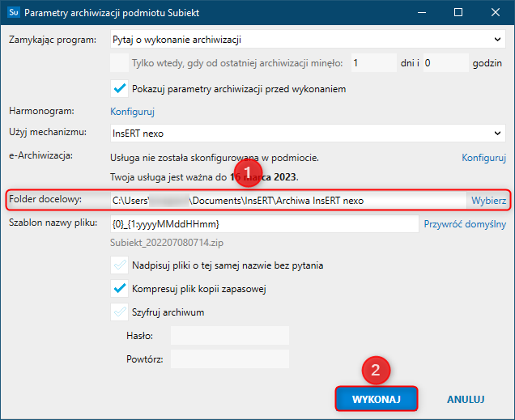Click the Hasło password field
Screen dimensions: 515x420
[230, 335]
